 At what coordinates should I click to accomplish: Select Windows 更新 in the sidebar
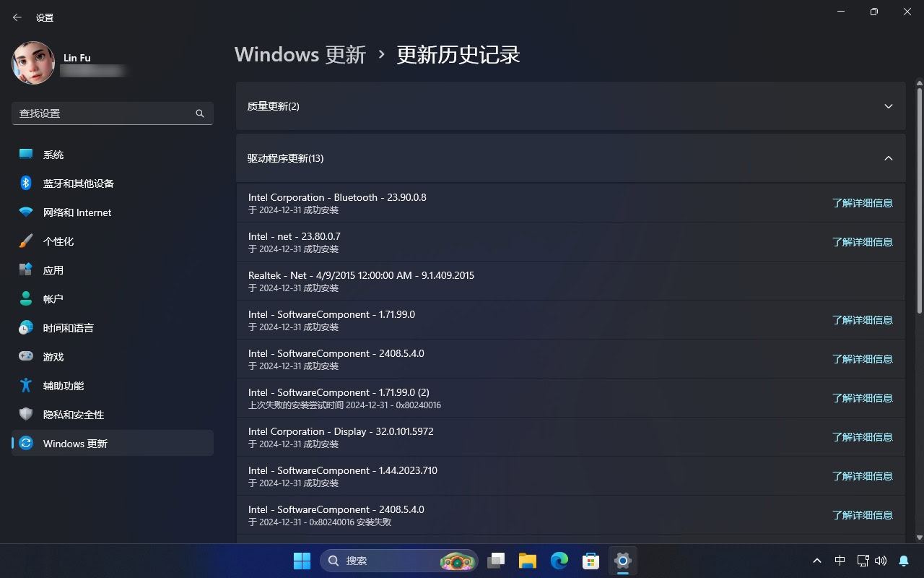(113, 444)
